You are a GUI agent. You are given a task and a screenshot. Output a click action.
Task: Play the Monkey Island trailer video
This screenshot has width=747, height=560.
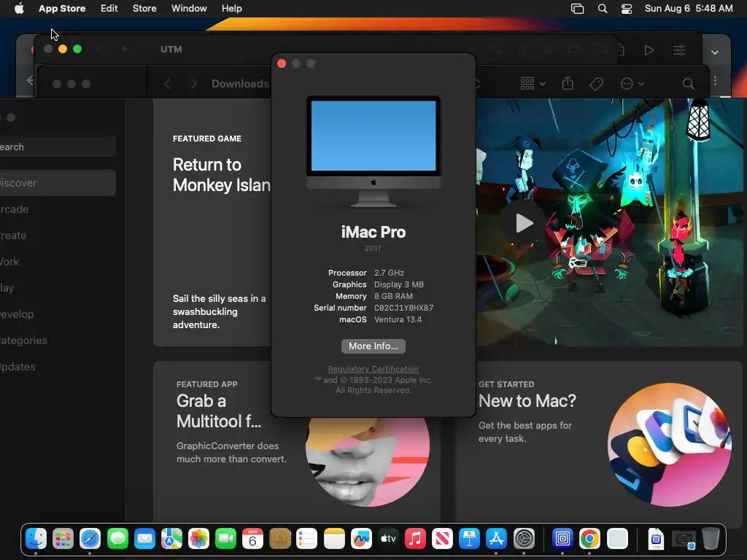(524, 223)
